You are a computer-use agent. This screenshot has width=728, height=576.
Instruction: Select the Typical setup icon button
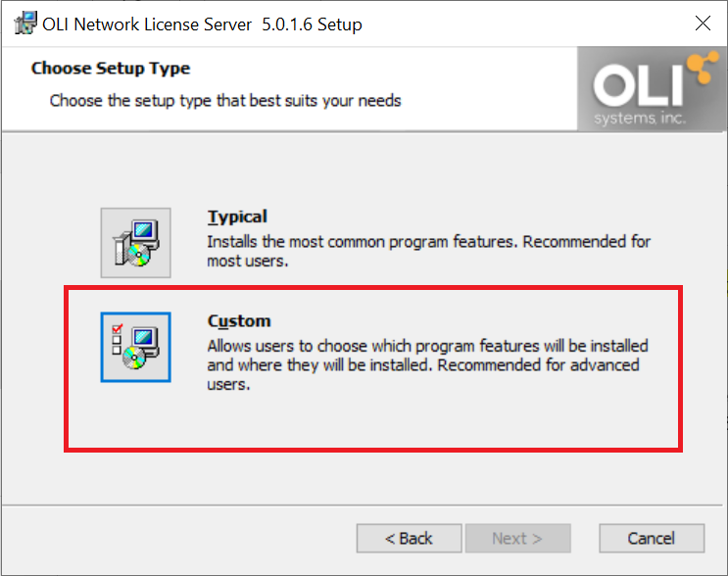click(135, 243)
